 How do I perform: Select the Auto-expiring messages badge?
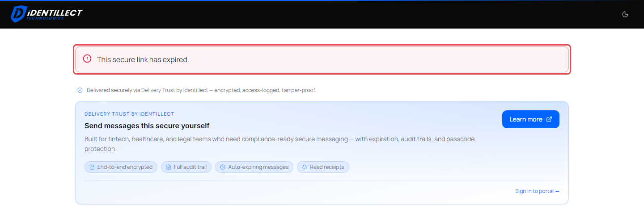254,167
